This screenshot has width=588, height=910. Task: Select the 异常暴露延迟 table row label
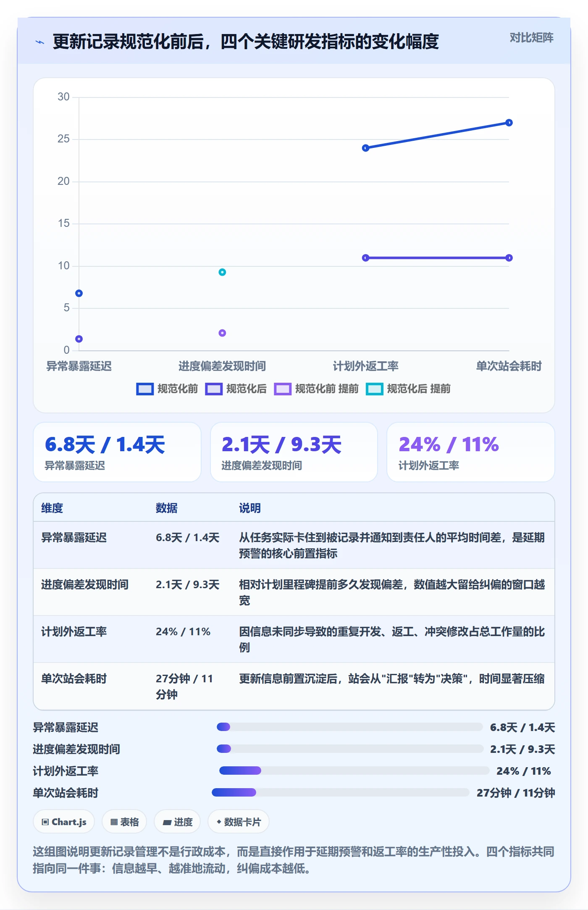tap(74, 537)
